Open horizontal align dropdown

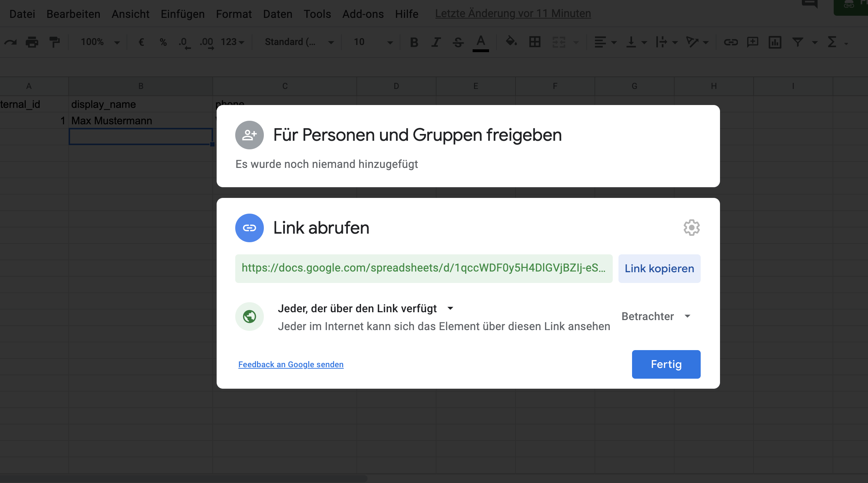(605, 42)
